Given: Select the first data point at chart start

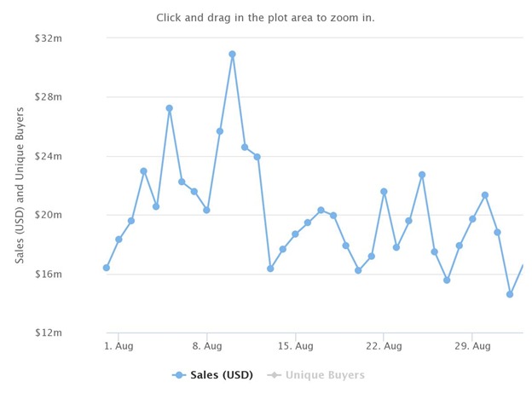Looking at the screenshot, I should tap(107, 268).
